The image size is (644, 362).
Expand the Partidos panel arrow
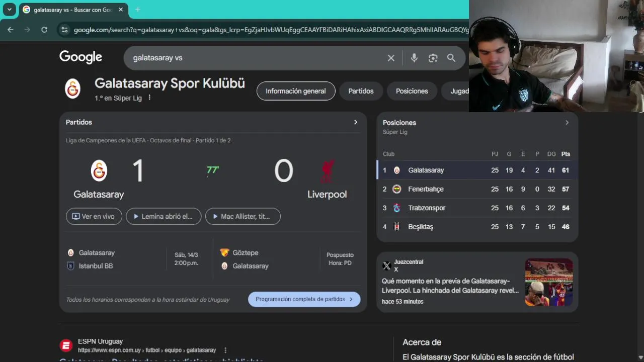[356, 122]
